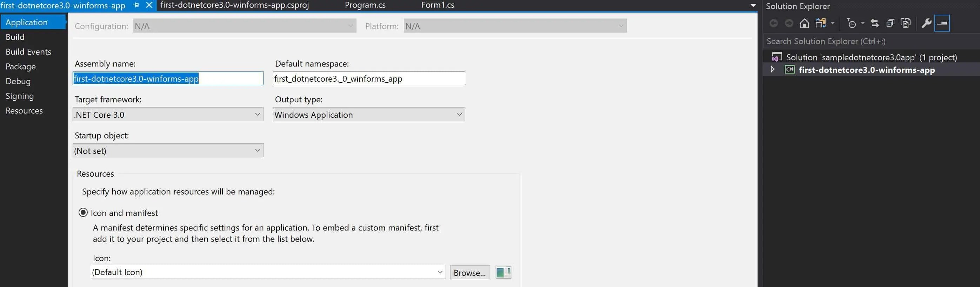
Task: Click the 'Default namespace:' label
Action: click(312, 63)
